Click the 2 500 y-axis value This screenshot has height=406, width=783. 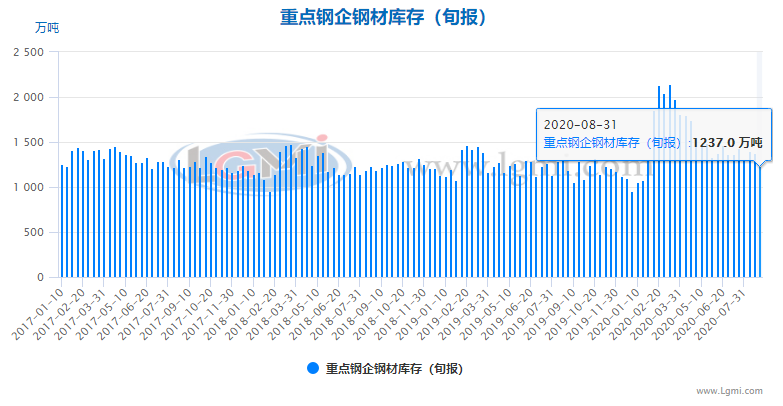point(28,52)
